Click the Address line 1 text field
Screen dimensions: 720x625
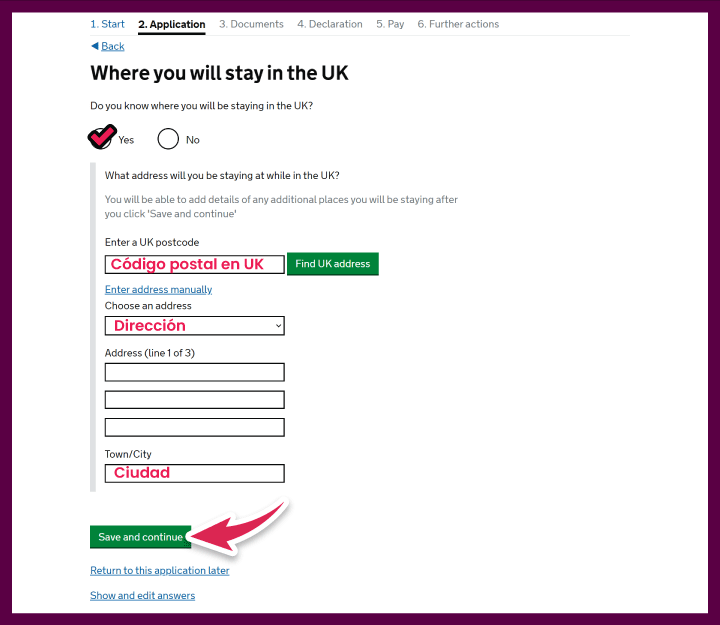(195, 372)
